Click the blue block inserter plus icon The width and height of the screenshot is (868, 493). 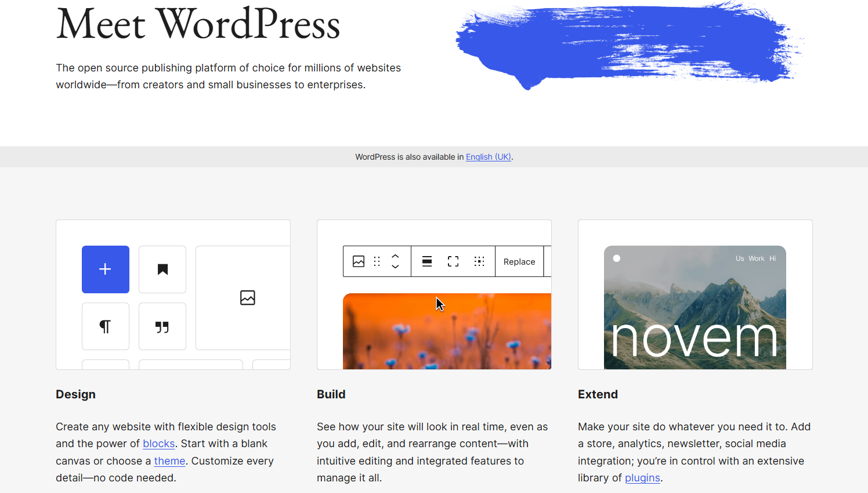[x=105, y=269]
